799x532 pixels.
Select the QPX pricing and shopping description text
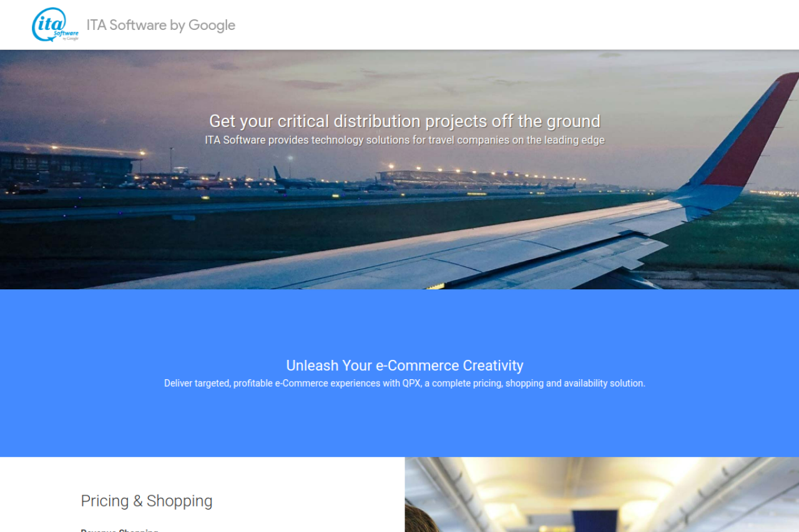404,383
